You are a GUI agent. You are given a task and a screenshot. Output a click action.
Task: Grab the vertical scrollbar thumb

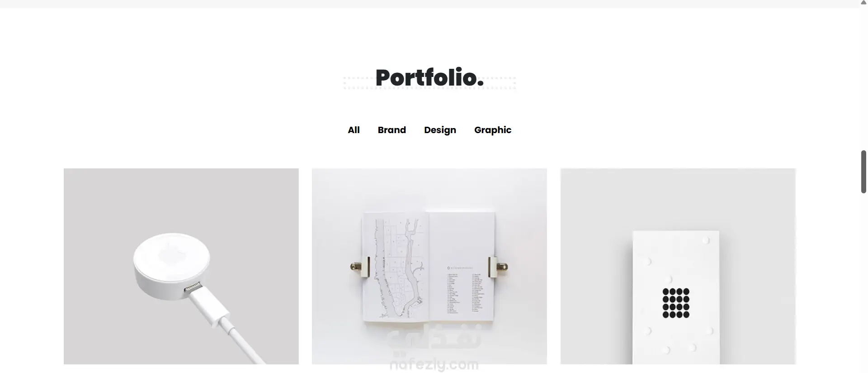coord(863,172)
